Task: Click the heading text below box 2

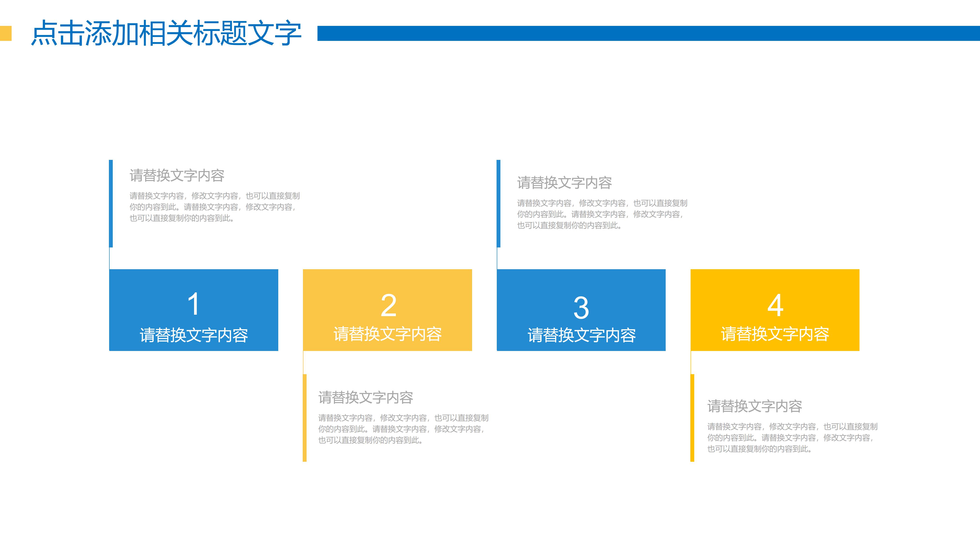Action: pyautogui.click(x=366, y=397)
